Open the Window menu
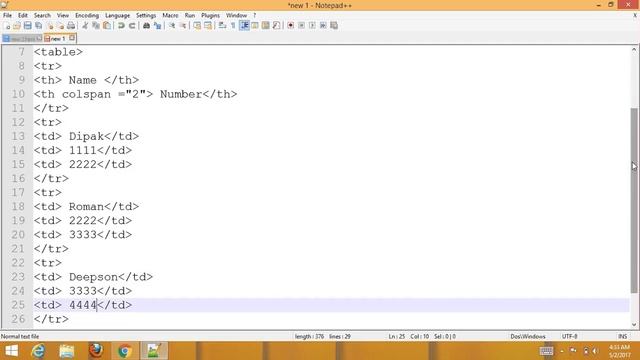This screenshot has width=640, height=360. pyautogui.click(x=236, y=16)
